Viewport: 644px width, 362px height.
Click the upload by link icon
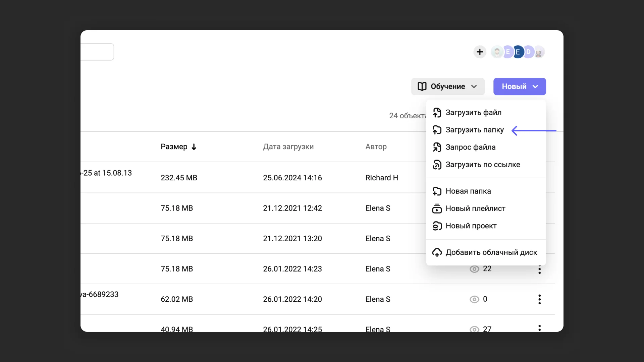tap(437, 165)
